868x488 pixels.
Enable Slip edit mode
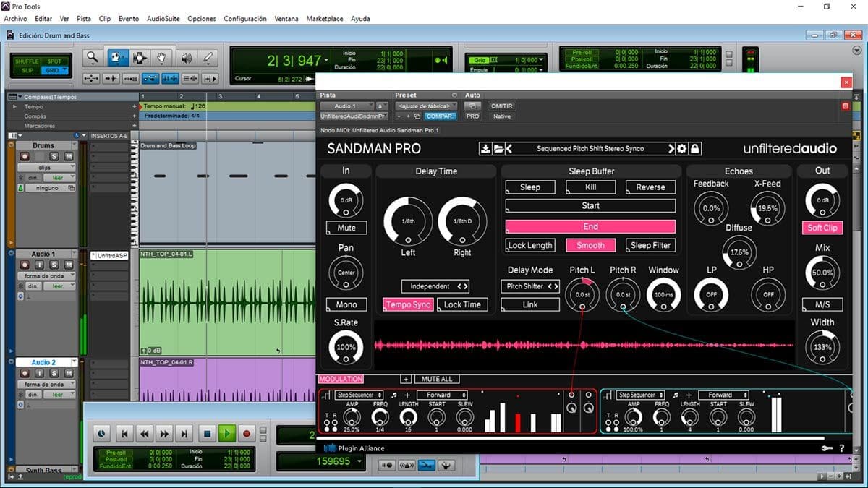27,70
